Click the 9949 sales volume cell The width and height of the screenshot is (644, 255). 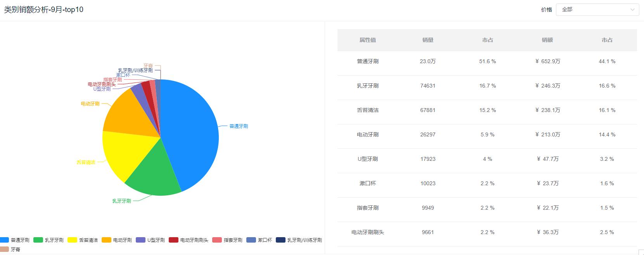click(428, 208)
